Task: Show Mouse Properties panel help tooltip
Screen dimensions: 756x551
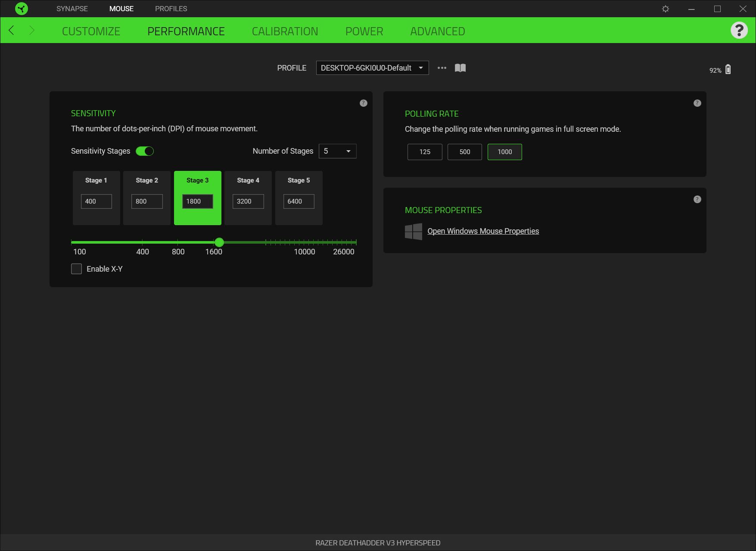Action: pos(697,199)
